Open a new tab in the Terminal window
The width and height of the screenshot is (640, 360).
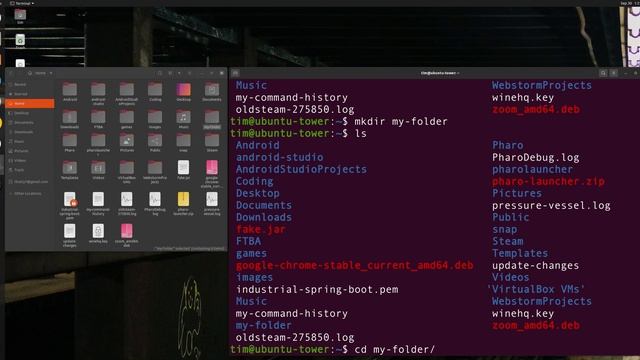[x=236, y=73]
